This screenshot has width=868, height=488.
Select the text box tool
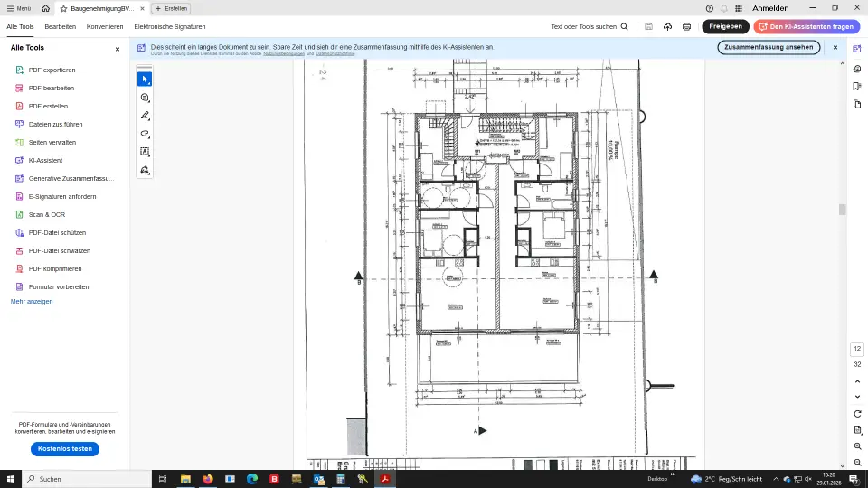(145, 152)
